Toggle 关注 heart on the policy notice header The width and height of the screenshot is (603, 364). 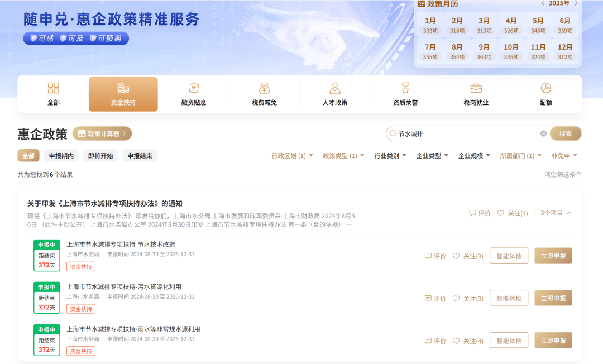(x=501, y=213)
